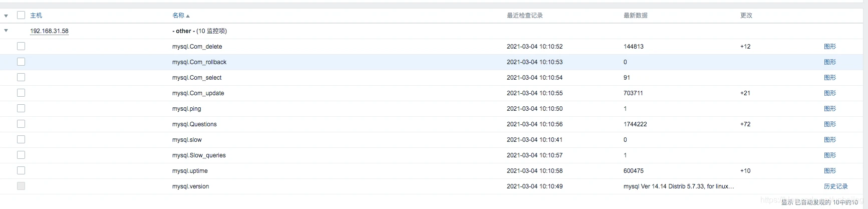Open 图形 for mysql.Slow_queries
Image resolution: width=868 pixels, height=209 pixels.
(830, 155)
